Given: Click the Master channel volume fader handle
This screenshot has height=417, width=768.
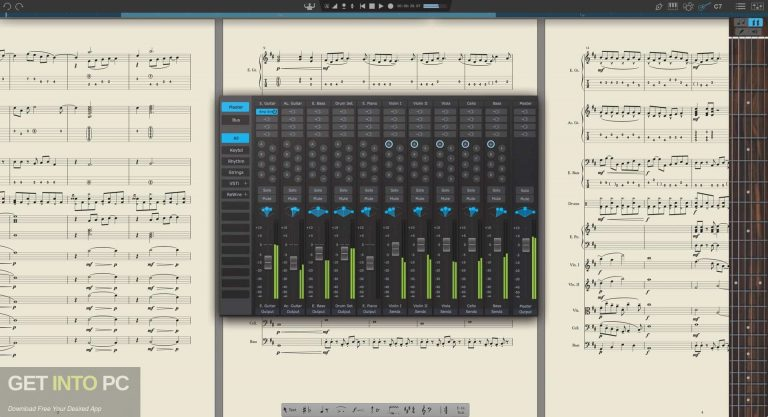Looking at the screenshot, I should coord(526,245).
